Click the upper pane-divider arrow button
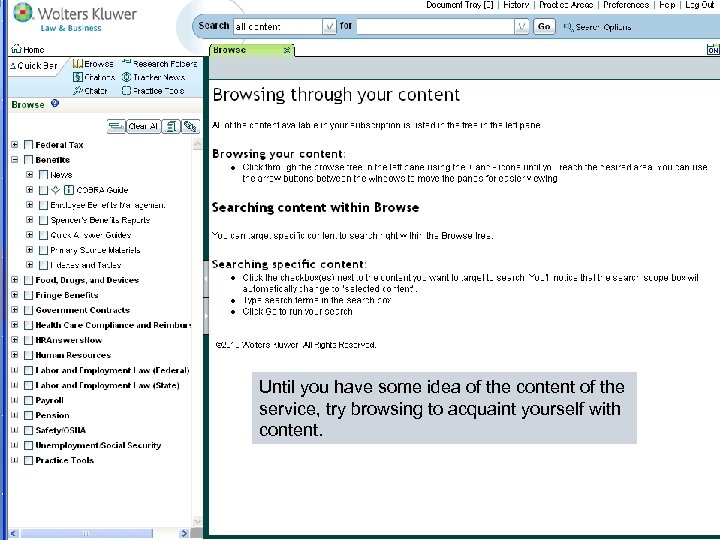 click(x=206, y=279)
